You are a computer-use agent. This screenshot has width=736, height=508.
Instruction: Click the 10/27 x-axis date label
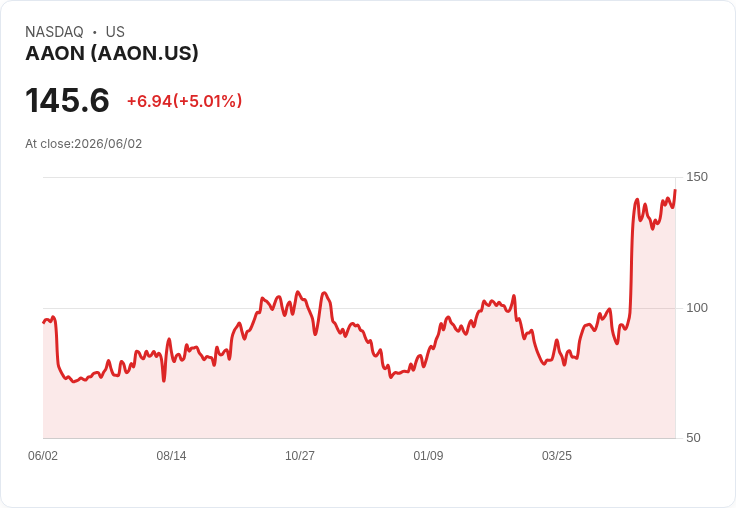pyautogui.click(x=300, y=455)
